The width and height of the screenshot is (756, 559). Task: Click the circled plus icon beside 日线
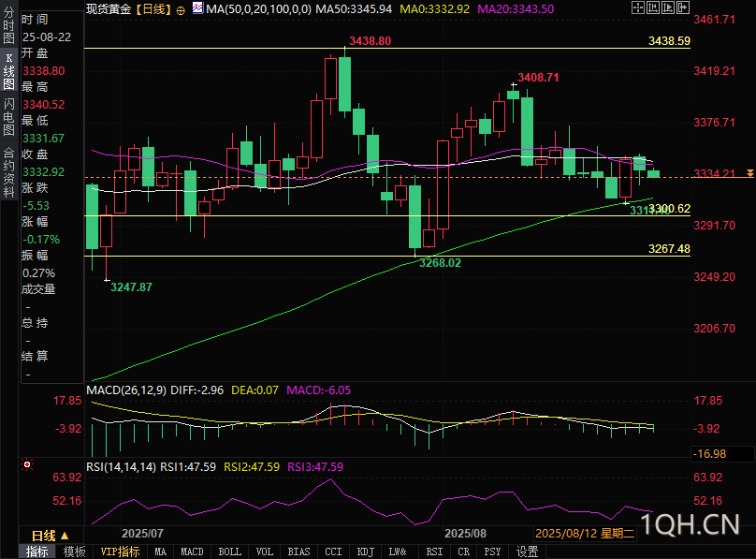[x=181, y=10]
